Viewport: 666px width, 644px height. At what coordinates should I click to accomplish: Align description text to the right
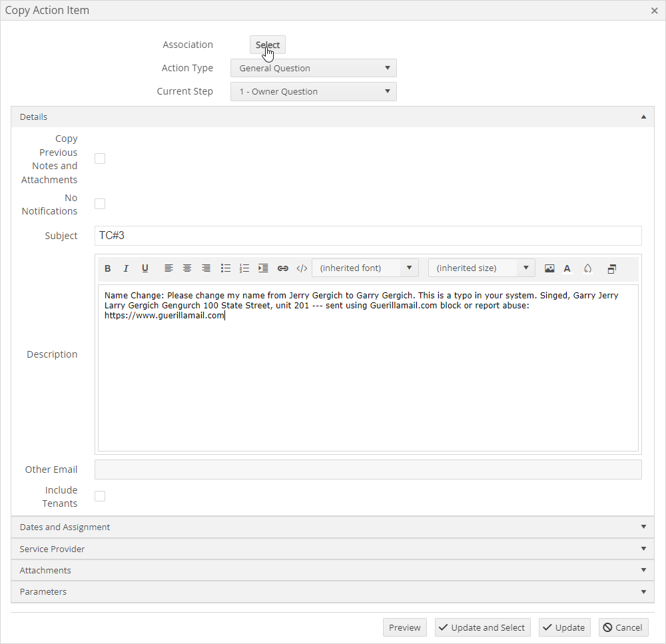(206, 268)
